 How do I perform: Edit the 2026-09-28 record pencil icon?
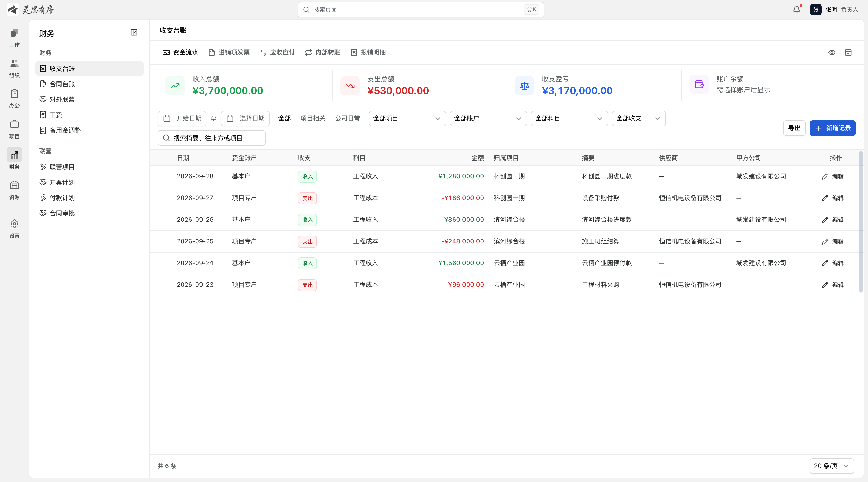click(x=825, y=176)
